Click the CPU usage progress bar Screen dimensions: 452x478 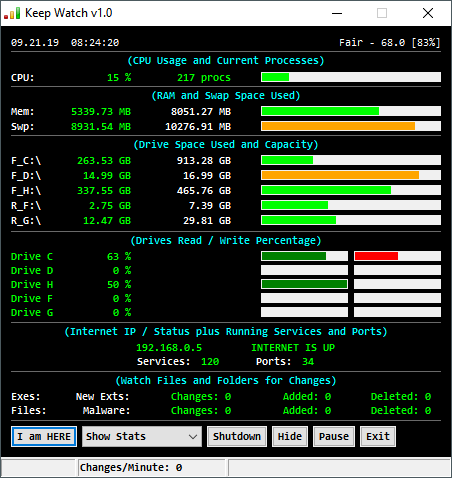(x=351, y=77)
